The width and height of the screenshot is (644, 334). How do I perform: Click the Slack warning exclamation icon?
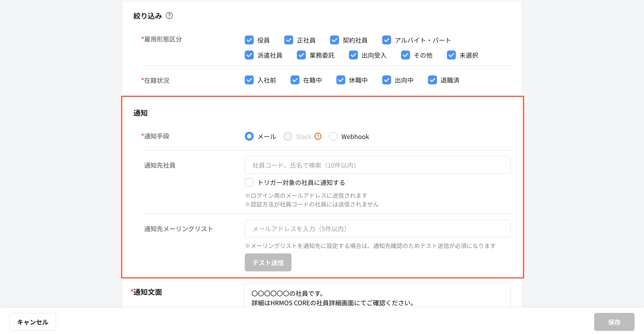[x=318, y=136]
